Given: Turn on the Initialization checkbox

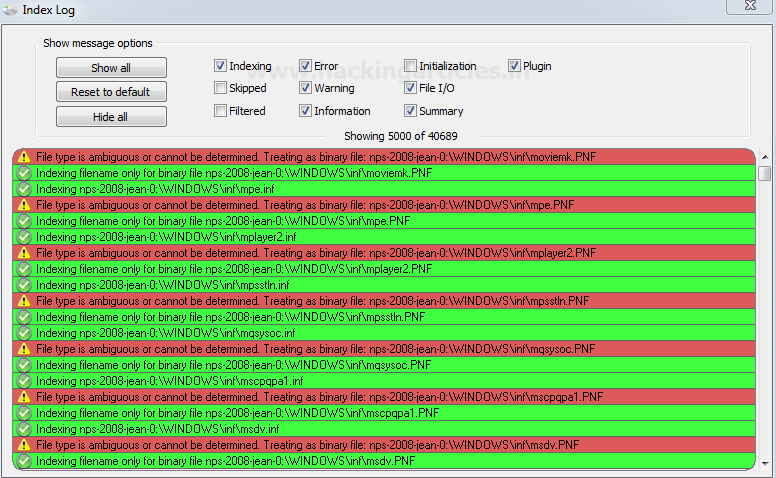Looking at the screenshot, I should pos(410,67).
